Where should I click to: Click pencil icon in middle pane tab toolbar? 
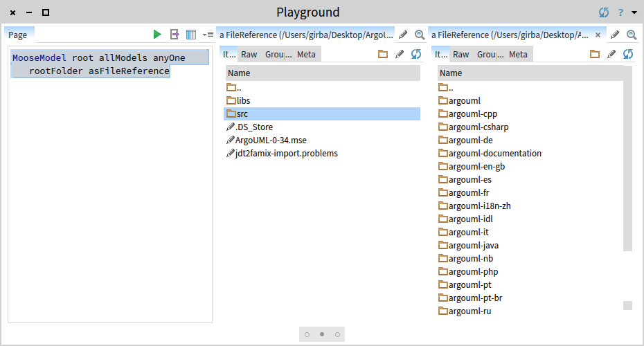(x=400, y=54)
